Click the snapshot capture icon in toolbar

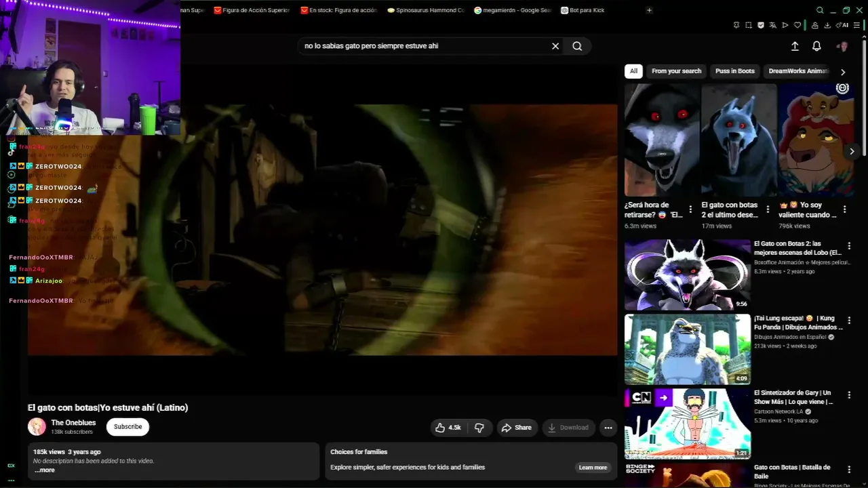click(749, 25)
